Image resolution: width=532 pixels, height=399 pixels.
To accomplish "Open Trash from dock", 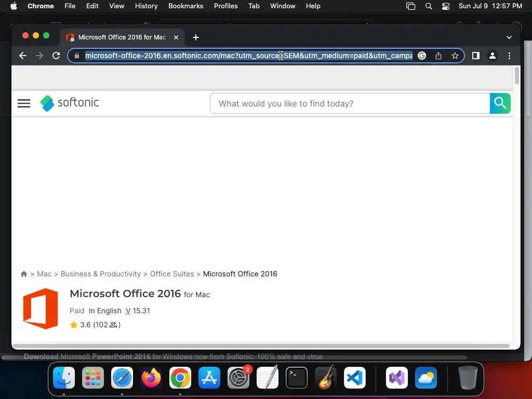I will [x=468, y=378].
